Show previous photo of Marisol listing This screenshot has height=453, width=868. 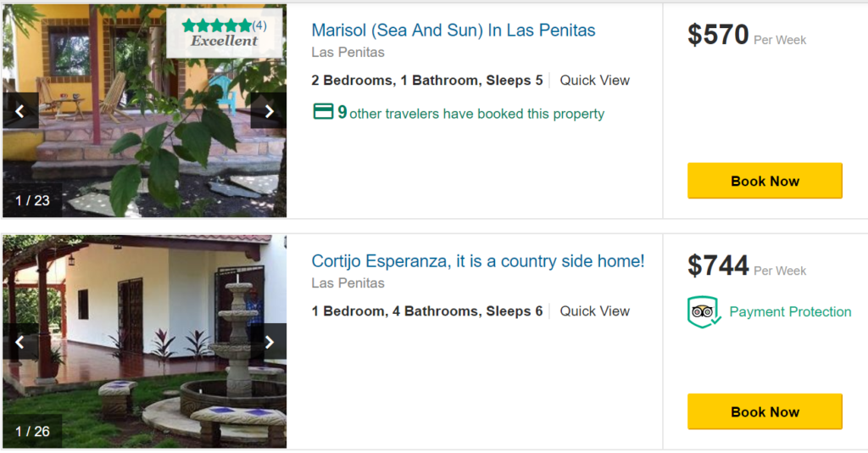20,111
